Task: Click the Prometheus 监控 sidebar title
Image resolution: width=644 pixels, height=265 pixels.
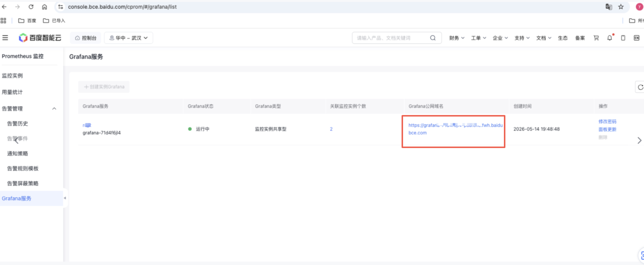Action: [22, 57]
